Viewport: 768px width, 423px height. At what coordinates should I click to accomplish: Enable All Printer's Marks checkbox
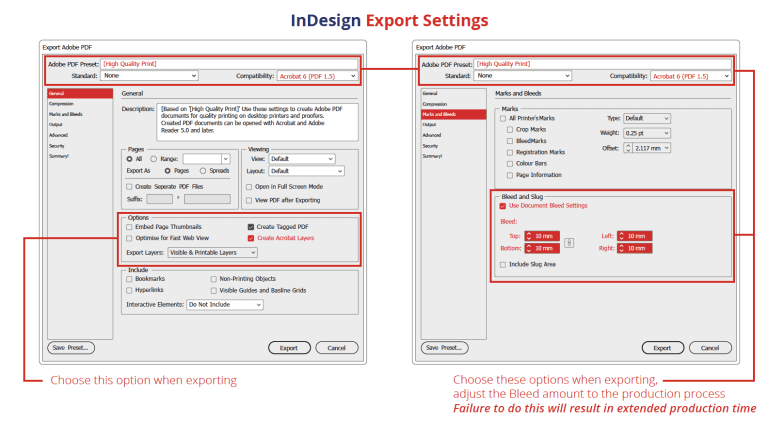pos(503,118)
